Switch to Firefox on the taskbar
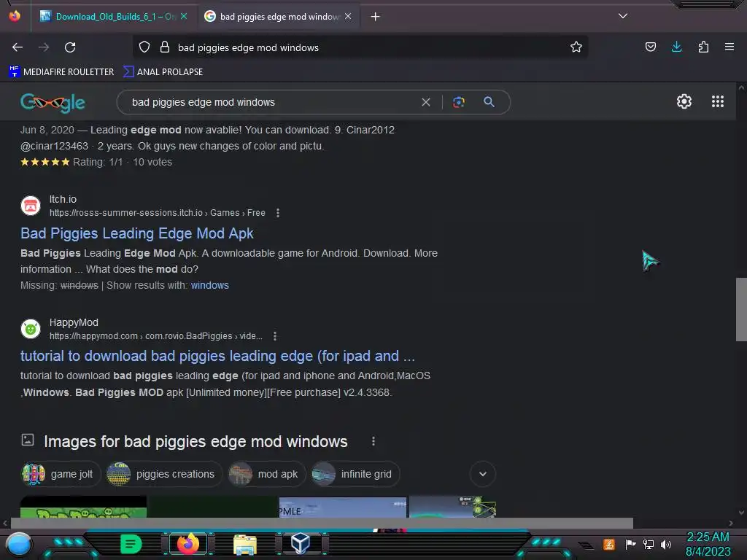The height and width of the screenshot is (560, 747). [x=187, y=544]
